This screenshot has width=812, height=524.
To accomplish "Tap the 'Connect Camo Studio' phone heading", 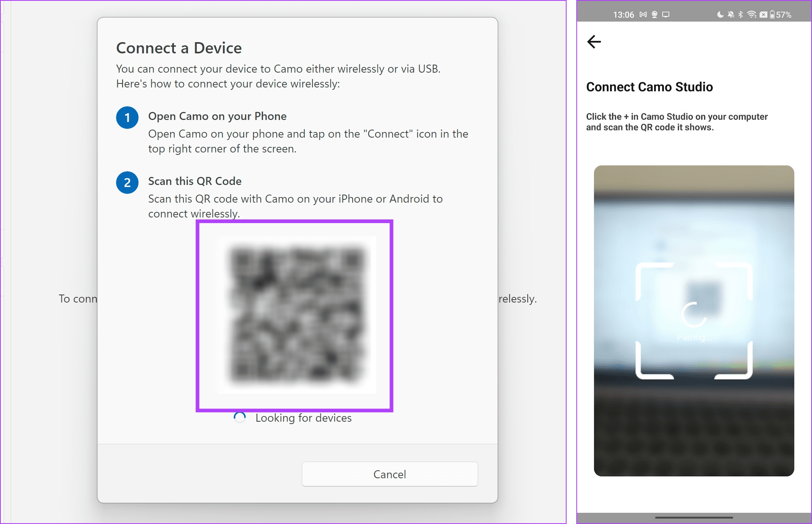I will click(649, 87).
